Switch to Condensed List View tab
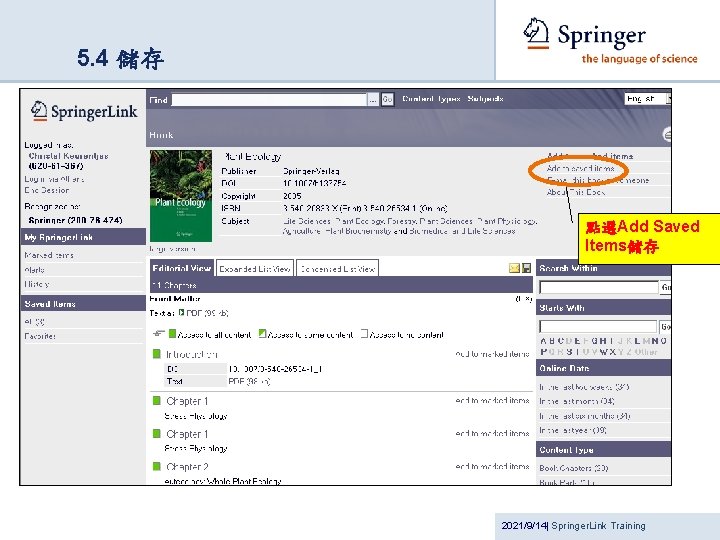This screenshot has width=720, height=540. [x=338, y=269]
